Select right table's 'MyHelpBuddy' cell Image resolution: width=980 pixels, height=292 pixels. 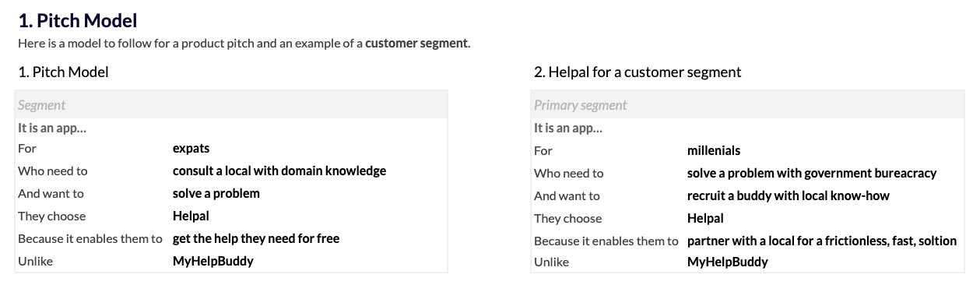pos(727,262)
